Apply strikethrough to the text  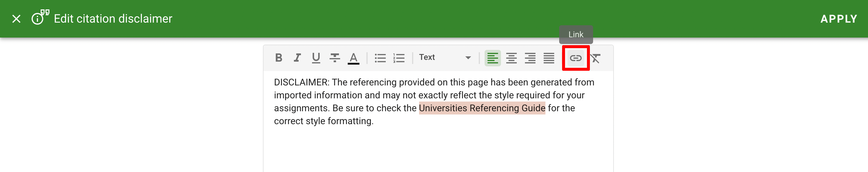tap(335, 58)
